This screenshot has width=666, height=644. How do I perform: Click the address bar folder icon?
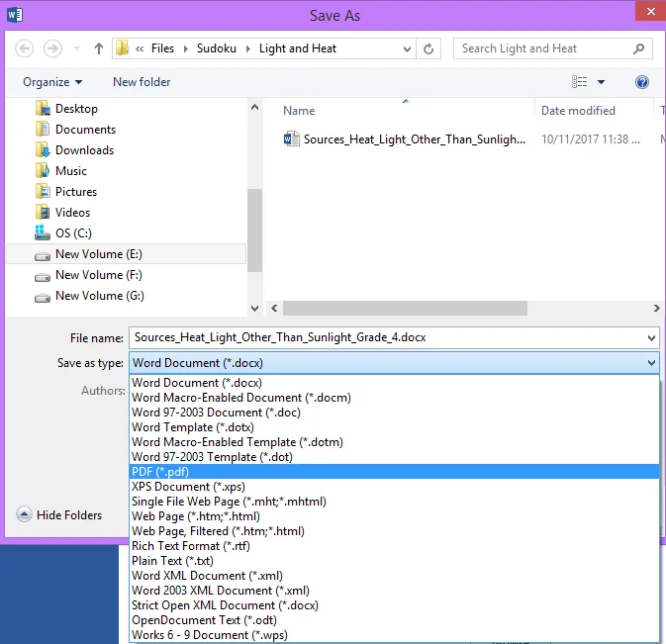(122, 47)
